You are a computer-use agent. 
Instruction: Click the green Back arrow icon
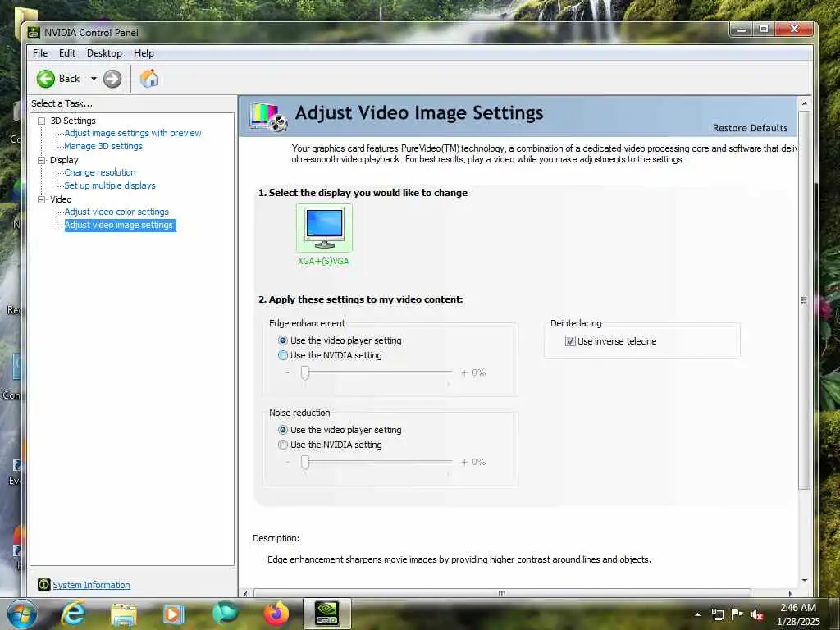46,79
